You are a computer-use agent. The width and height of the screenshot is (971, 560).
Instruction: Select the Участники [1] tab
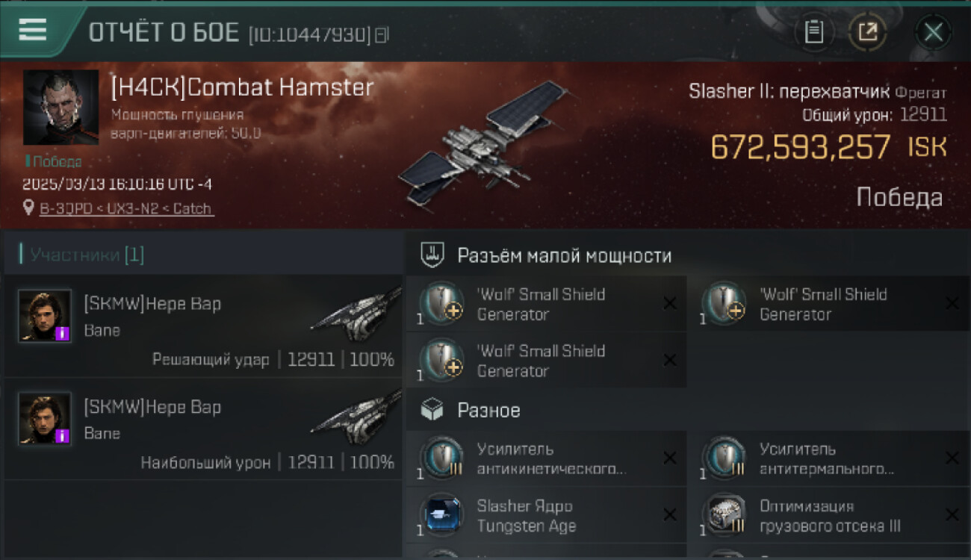tap(203, 255)
